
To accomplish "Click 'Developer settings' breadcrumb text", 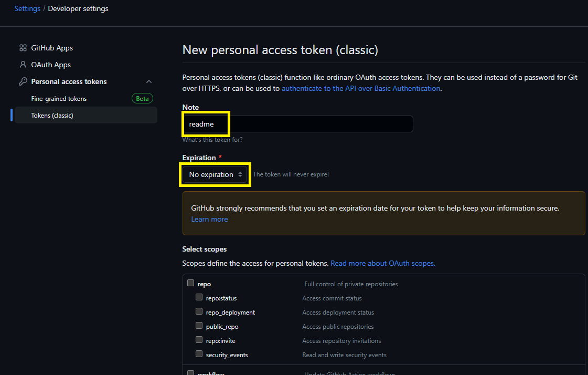I will coord(78,8).
